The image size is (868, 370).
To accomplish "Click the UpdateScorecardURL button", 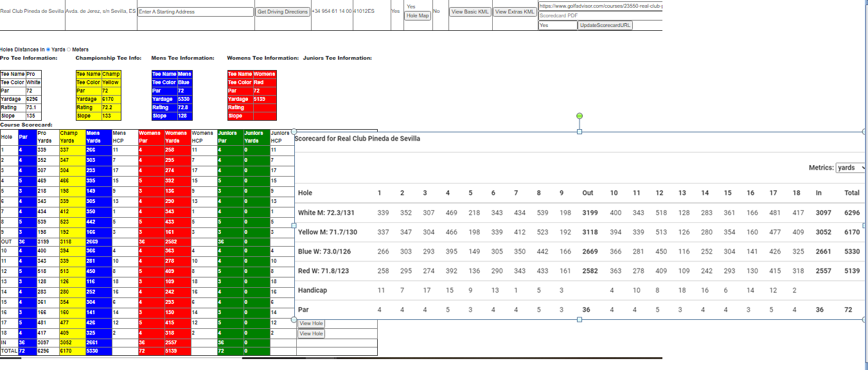I will click(605, 25).
